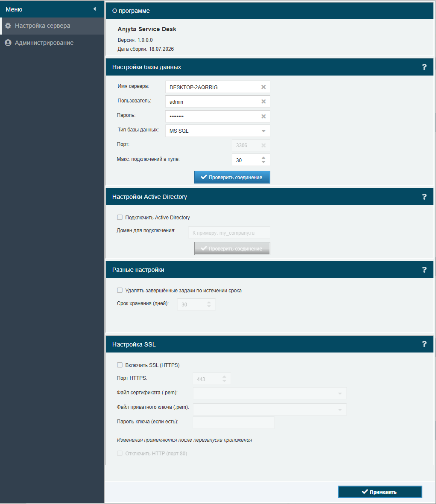The height and width of the screenshot is (504, 436).
Task: Clear the Порт field value
Action: [x=263, y=145]
